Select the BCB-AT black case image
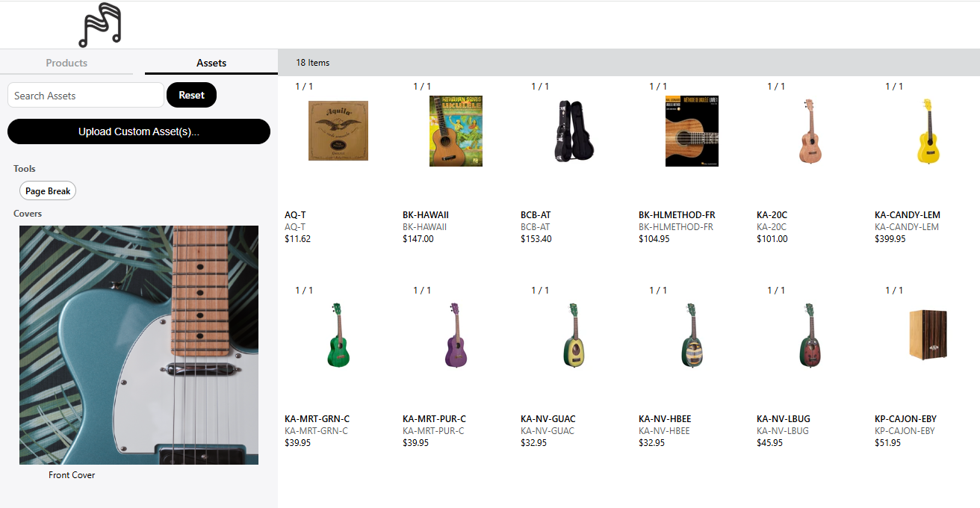This screenshot has width=980, height=508. [x=574, y=131]
